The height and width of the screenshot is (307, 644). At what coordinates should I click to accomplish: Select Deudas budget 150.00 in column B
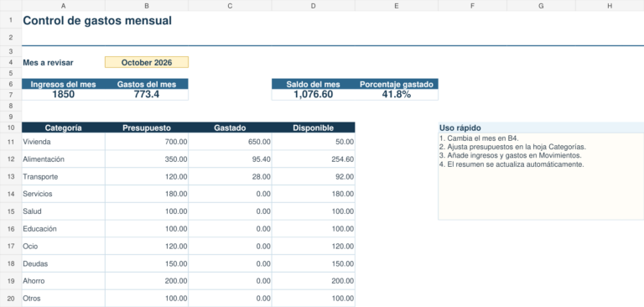click(x=147, y=263)
